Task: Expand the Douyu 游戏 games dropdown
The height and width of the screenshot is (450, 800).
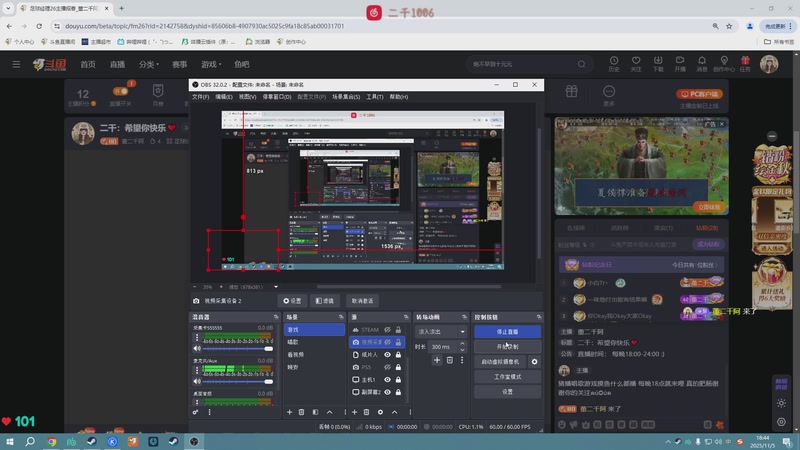Action: (x=211, y=64)
